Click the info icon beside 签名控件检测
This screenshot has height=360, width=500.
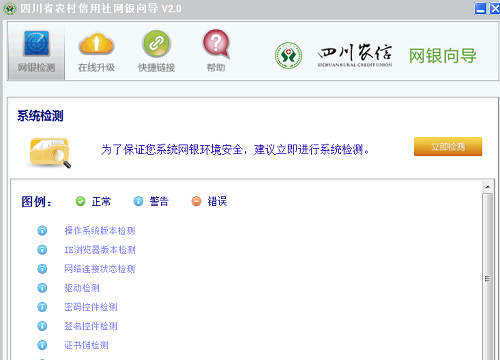click(x=42, y=326)
